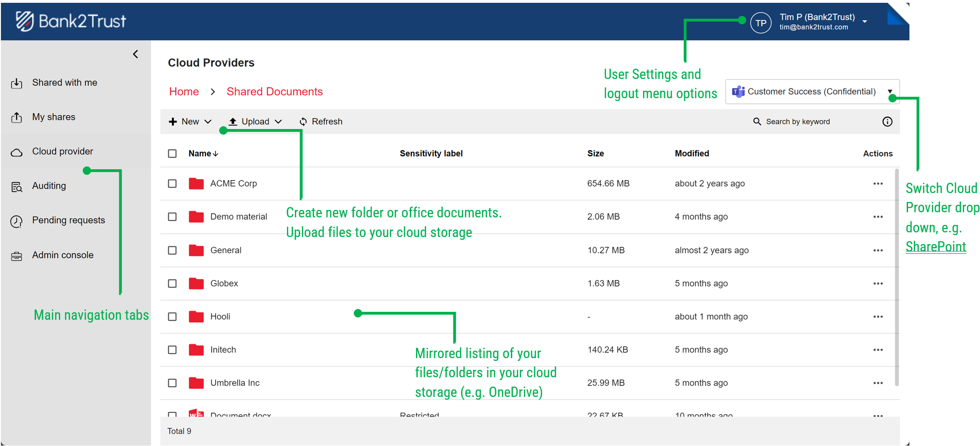
Task: Open the Auditing navigation icon
Action: tap(17, 186)
